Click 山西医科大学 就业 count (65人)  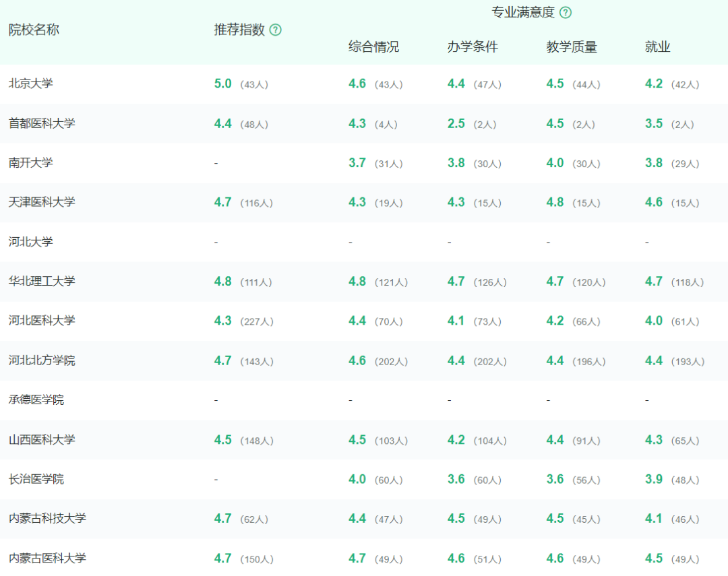(x=686, y=441)
